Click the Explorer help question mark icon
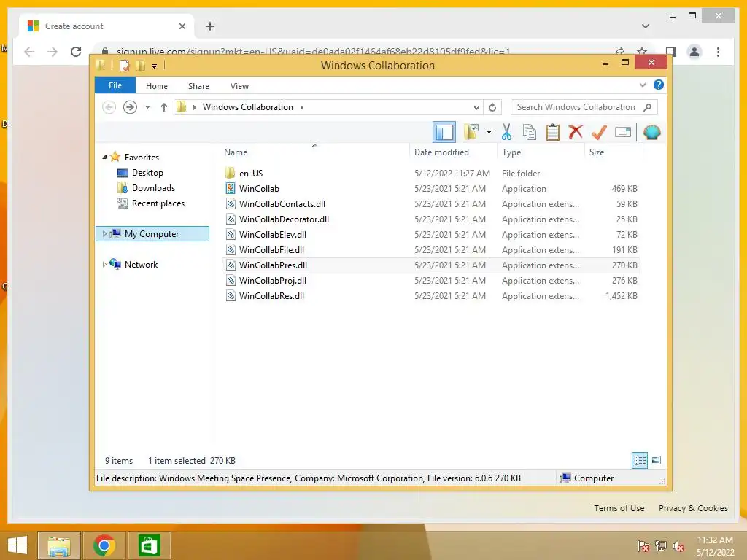This screenshot has height=560, width=747. pos(659,85)
